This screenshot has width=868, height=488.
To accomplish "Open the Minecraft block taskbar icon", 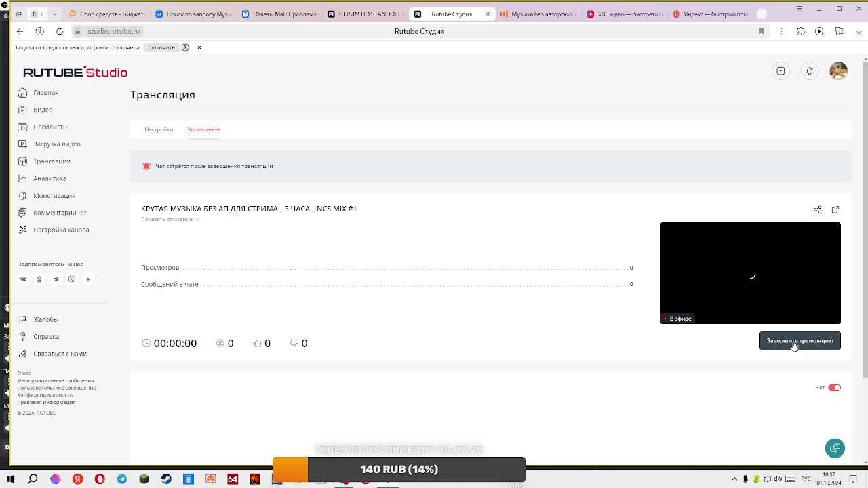I will (144, 479).
